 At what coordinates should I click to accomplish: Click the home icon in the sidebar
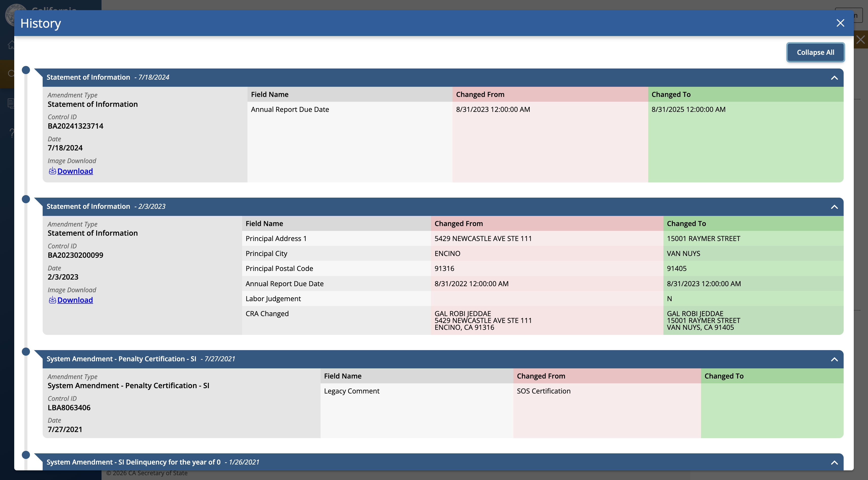(11, 44)
